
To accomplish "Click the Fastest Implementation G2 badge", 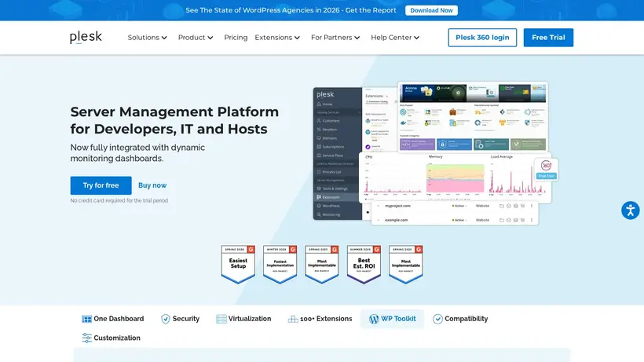I will click(x=280, y=265).
